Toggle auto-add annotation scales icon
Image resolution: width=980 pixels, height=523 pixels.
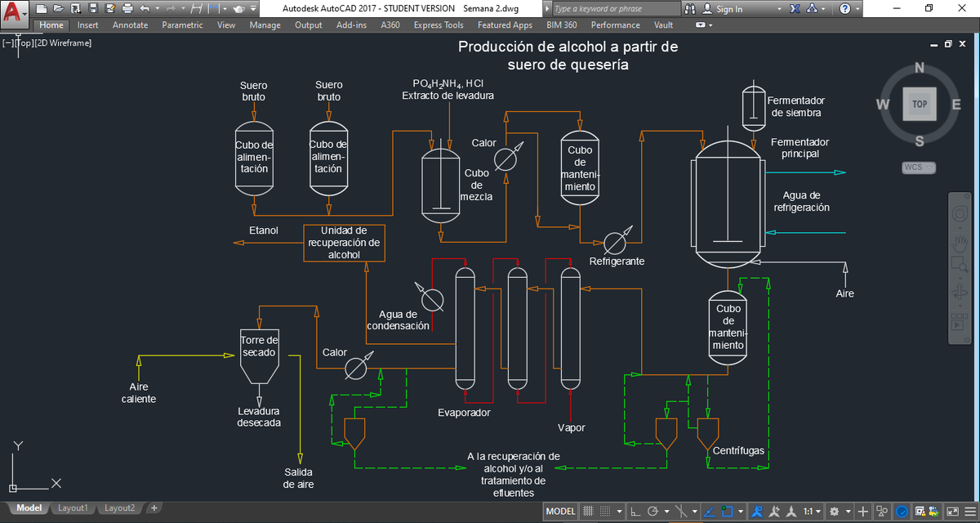click(773, 511)
